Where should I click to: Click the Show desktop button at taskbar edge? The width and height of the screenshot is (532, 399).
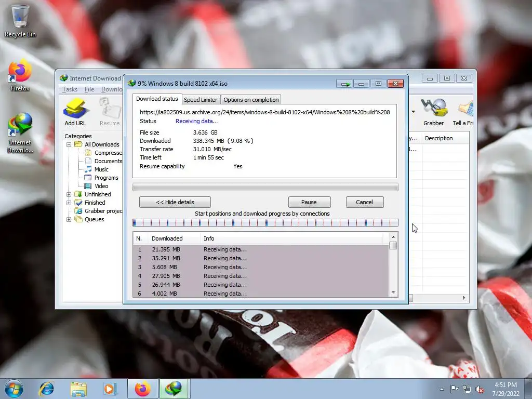529,389
